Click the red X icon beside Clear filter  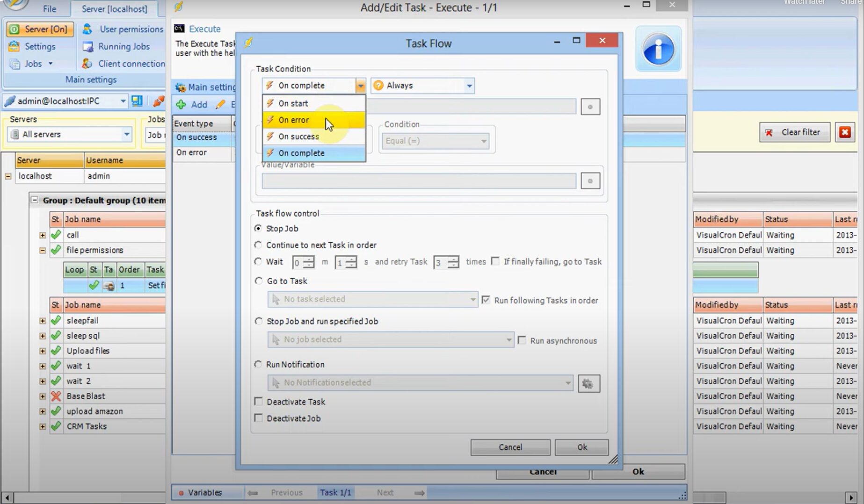[x=845, y=132]
